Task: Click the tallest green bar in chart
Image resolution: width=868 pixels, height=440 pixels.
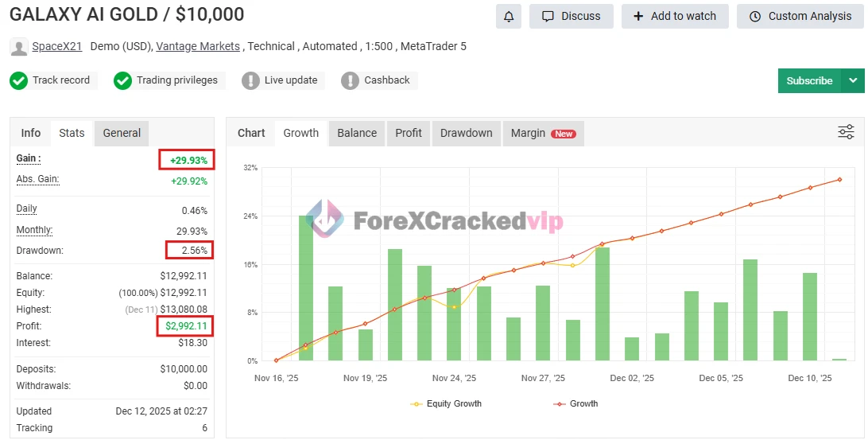Action: pos(306,288)
